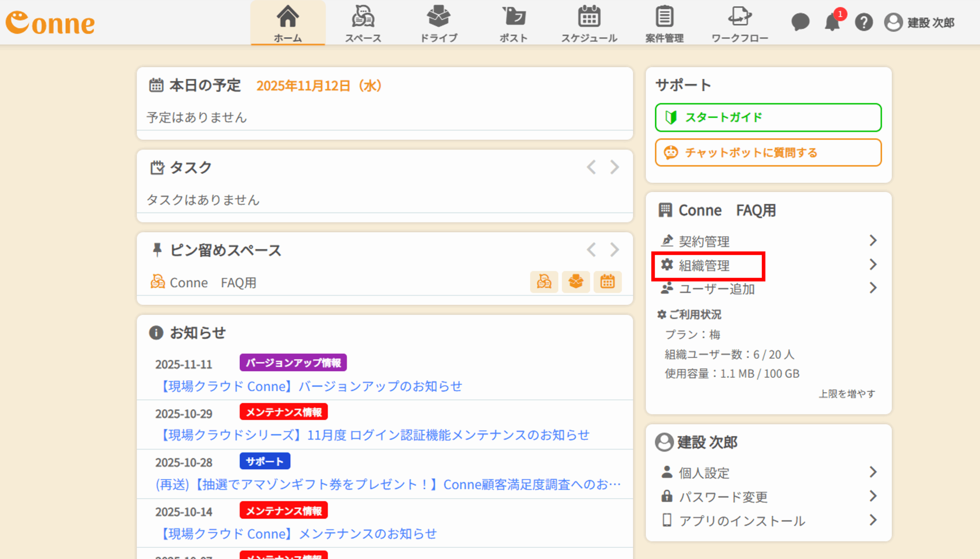
Task: Expand 契約管理 row chevron
Action: tap(873, 241)
